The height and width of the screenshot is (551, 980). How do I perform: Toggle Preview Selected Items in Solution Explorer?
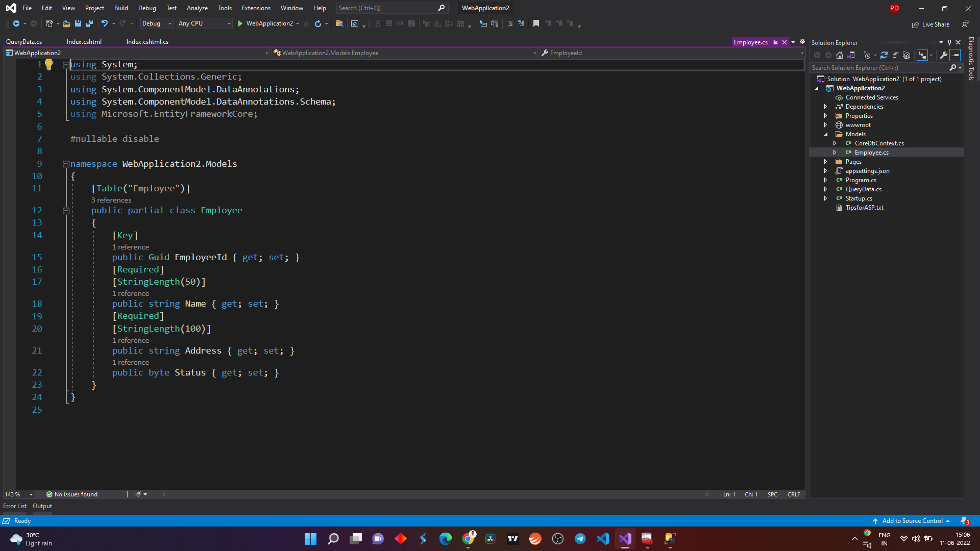[x=955, y=55]
